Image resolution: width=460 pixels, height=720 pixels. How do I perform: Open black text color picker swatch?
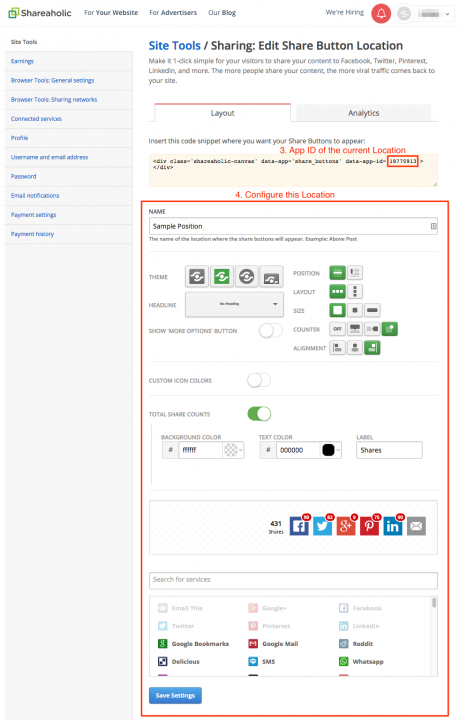(331, 450)
